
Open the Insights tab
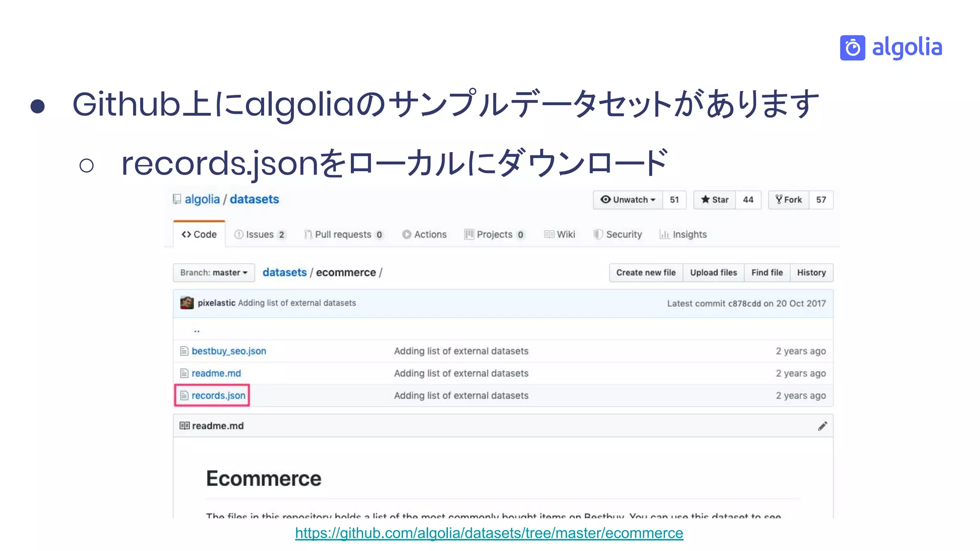click(x=683, y=234)
